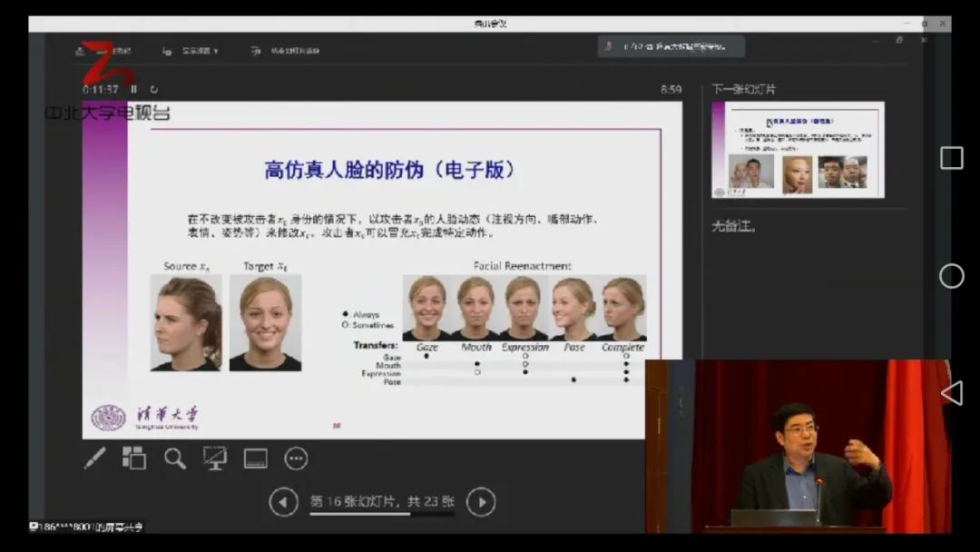Tap the Android home circle button

click(951, 276)
